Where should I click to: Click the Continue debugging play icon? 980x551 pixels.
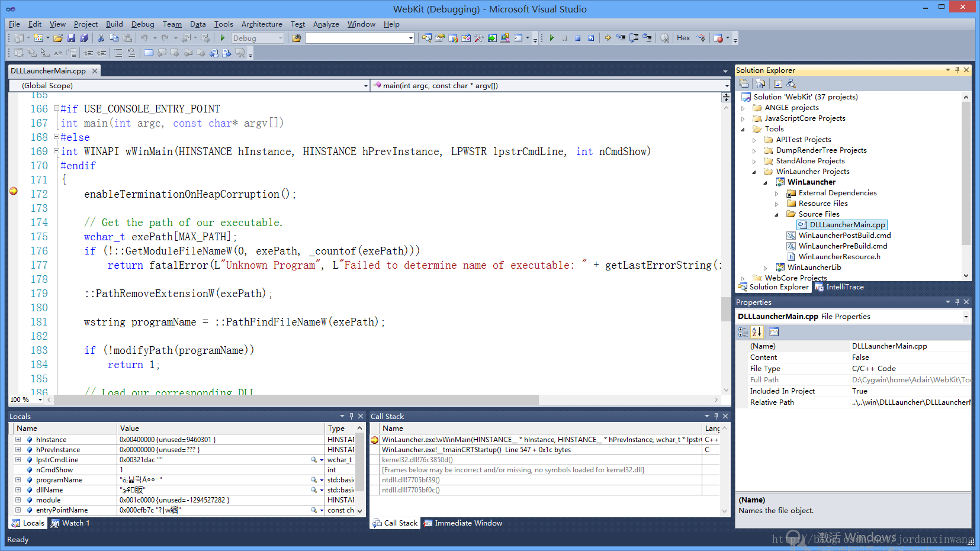tap(552, 38)
